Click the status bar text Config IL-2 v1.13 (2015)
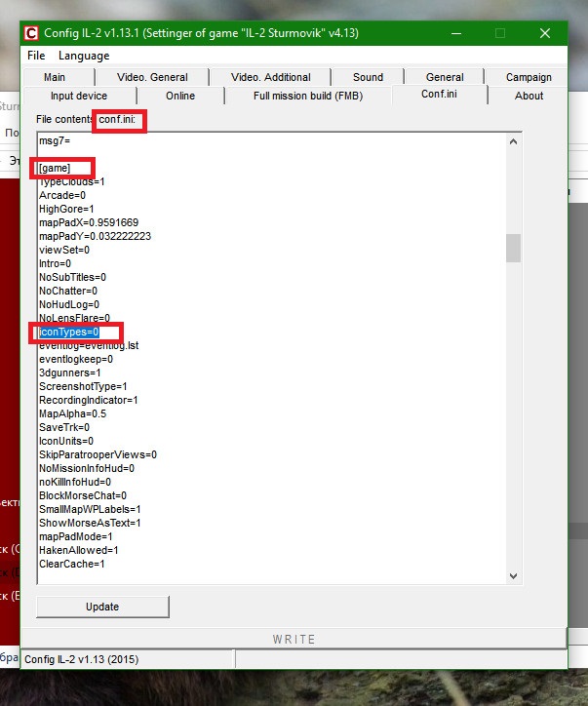 pos(82,659)
